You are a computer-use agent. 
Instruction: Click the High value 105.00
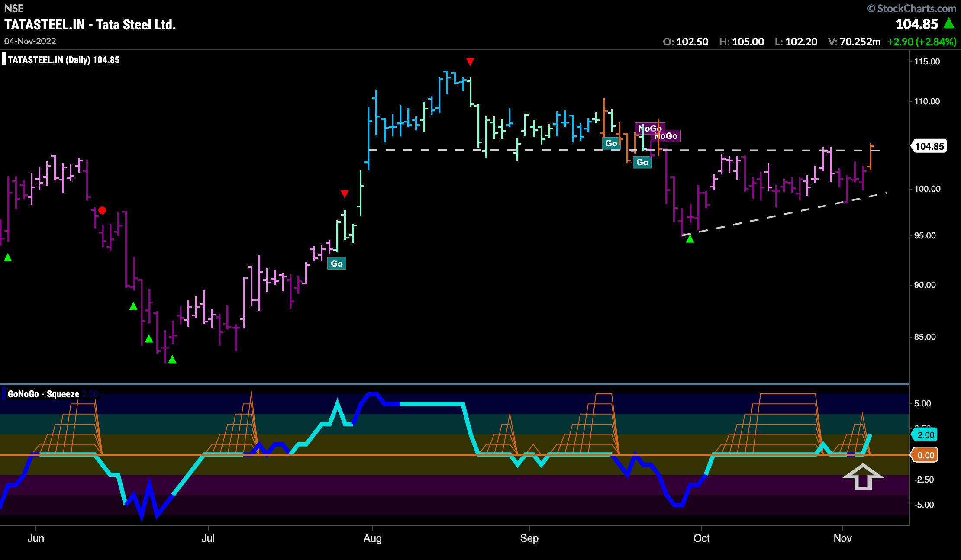click(x=748, y=42)
